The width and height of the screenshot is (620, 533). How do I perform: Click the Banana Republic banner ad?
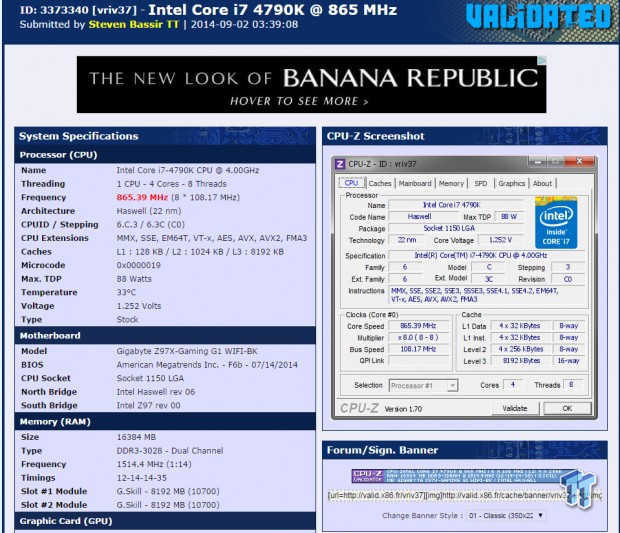pos(312,84)
